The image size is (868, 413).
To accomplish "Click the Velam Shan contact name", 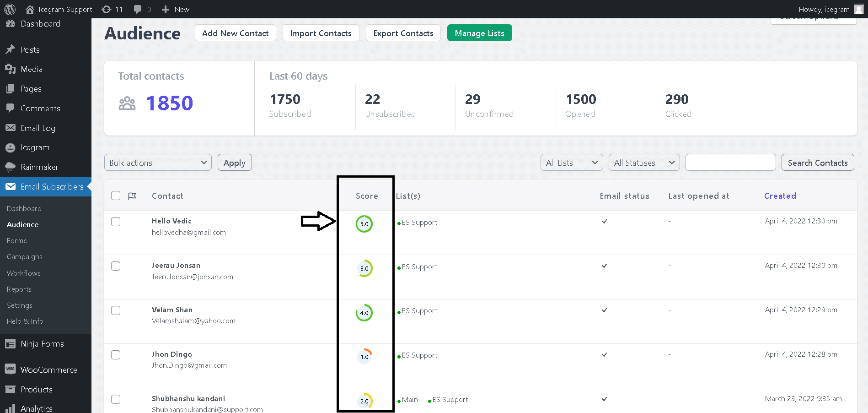I will (172, 310).
